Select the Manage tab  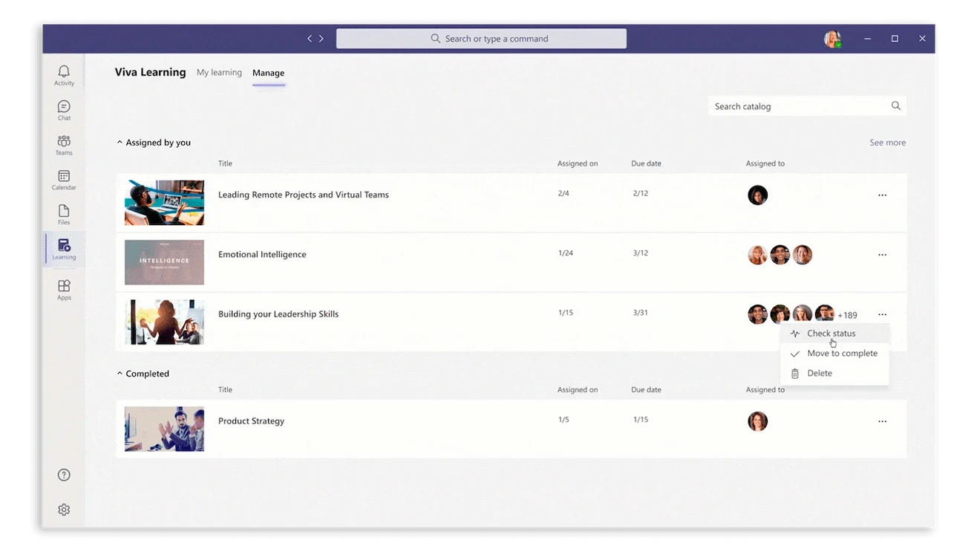point(268,73)
